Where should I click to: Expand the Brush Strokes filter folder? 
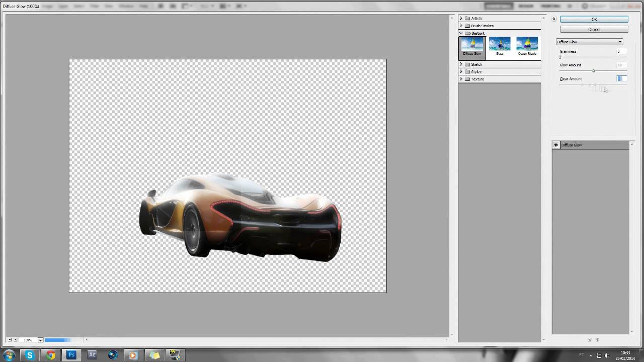click(461, 26)
